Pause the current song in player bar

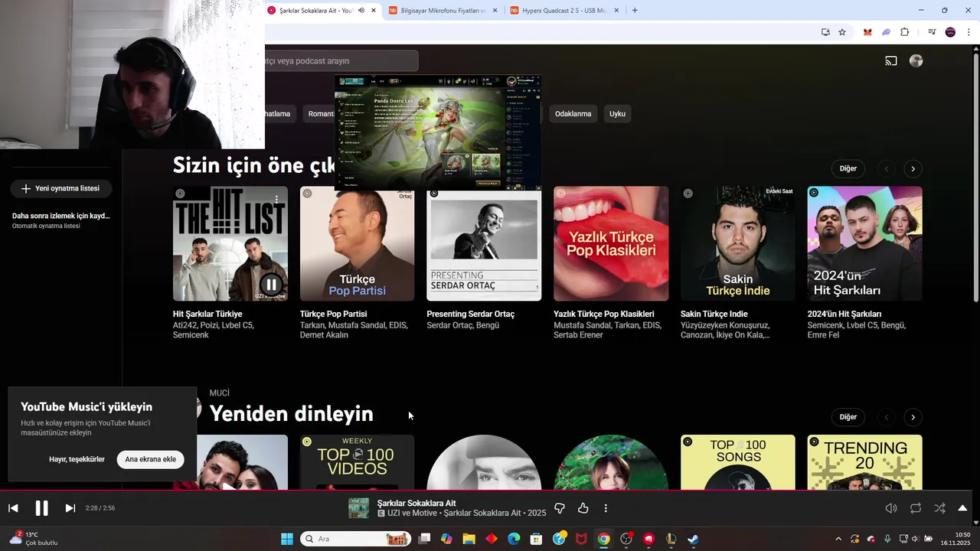pyautogui.click(x=41, y=508)
